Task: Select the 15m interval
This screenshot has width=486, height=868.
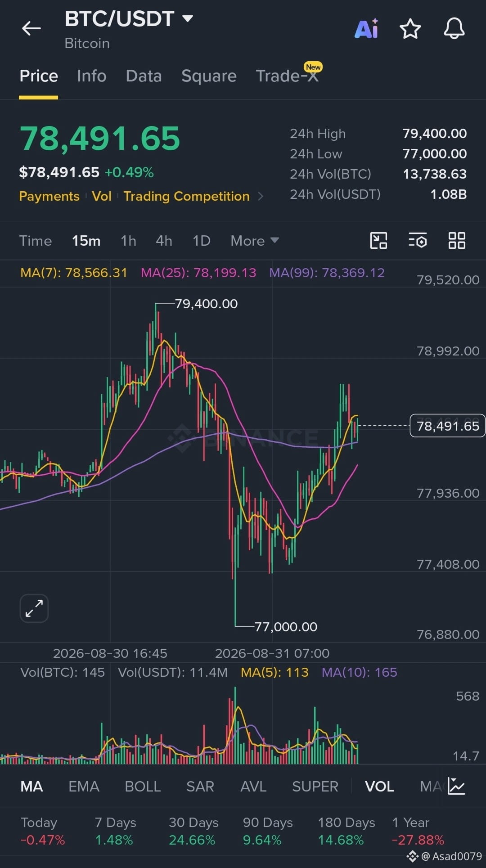Action: tap(86, 241)
